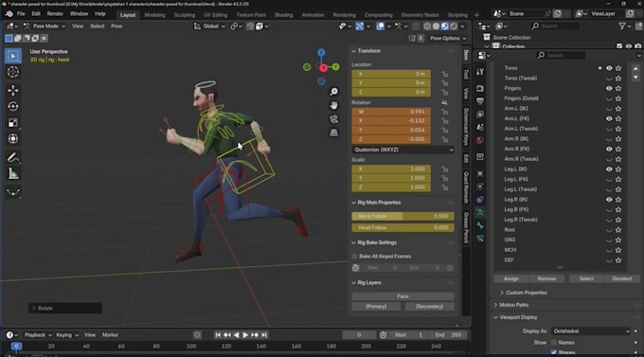Image resolution: width=644 pixels, height=357 pixels.
Task: Open the Render properties tab icon
Action: click(480, 88)
